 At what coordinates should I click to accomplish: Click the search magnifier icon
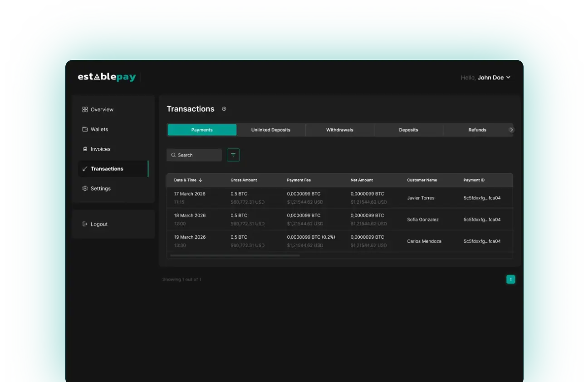[x=173, y=155]
